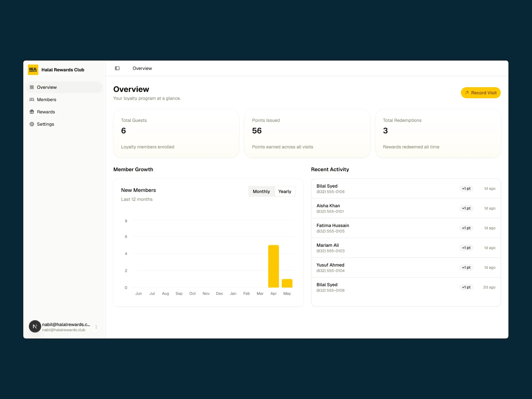Click the phone number (832) 555-0103
The image size is (532, 399).
click(330, 251)
